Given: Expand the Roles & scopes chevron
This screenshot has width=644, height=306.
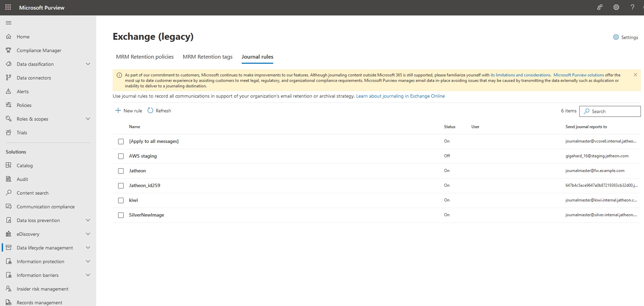Looking at the screenshot, I should click(88, 119).
